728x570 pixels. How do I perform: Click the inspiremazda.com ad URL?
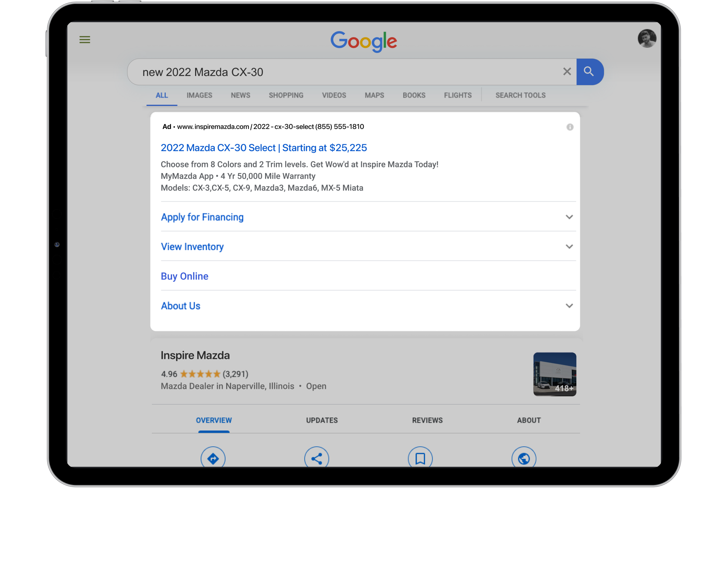[x=246, y=127]
